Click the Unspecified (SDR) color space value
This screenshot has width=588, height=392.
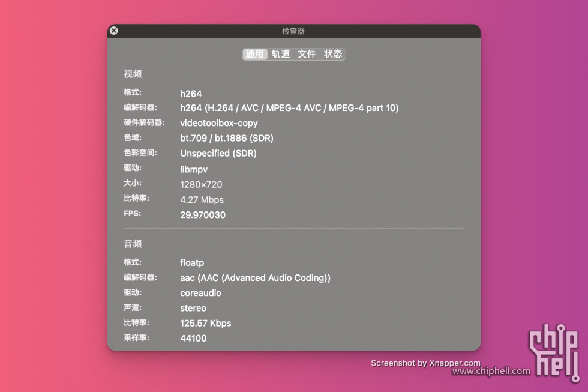tap(218, 153)
